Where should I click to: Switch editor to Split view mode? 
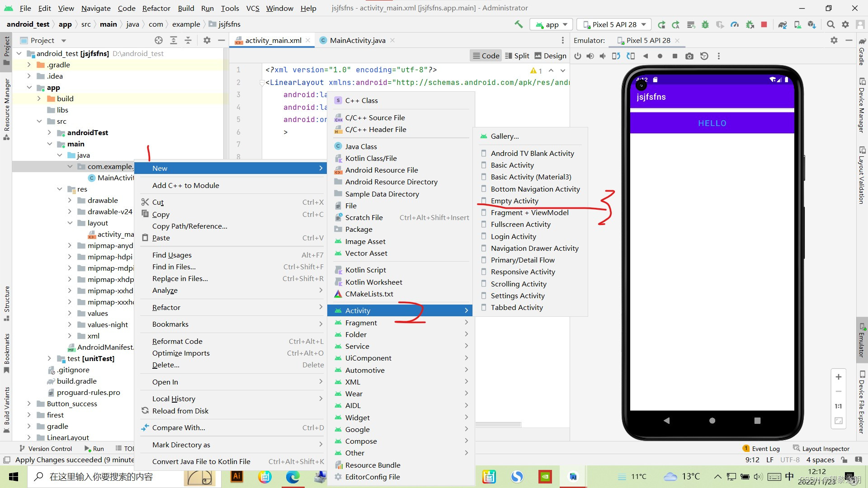point(517,56)
